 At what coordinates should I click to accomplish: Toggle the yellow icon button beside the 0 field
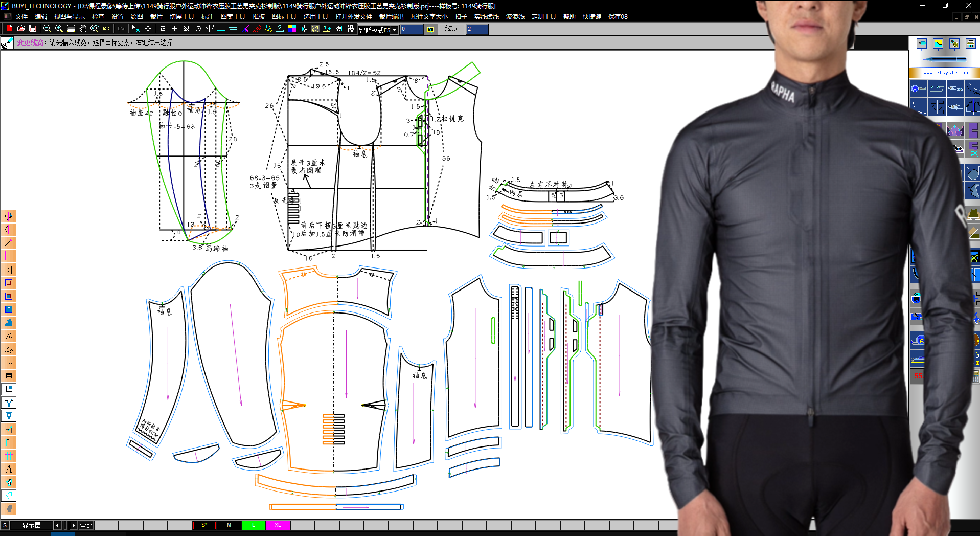[x=430, y=29]
